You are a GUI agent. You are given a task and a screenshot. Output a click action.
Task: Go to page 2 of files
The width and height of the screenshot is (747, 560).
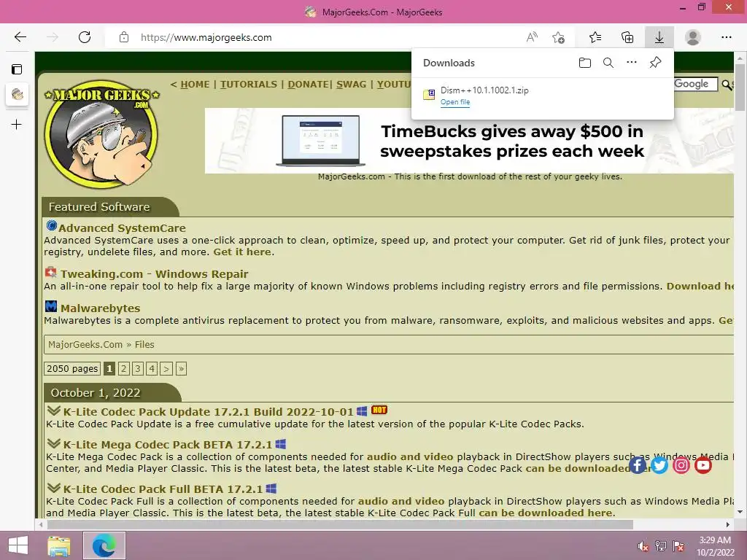(124, 368)
